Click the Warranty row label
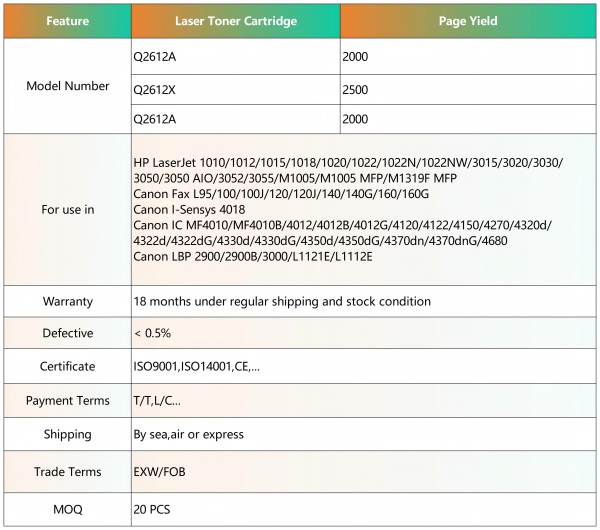The width and height of the screenshot is (600, 530). 68,302
